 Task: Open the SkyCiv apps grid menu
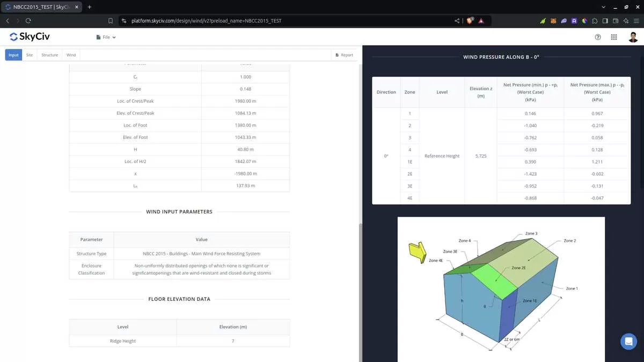tap(614, 37)
